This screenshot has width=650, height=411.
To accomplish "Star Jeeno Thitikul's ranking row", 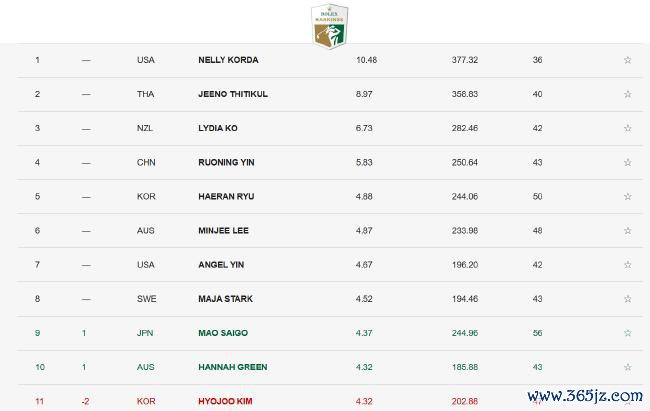I will point(628,94).
